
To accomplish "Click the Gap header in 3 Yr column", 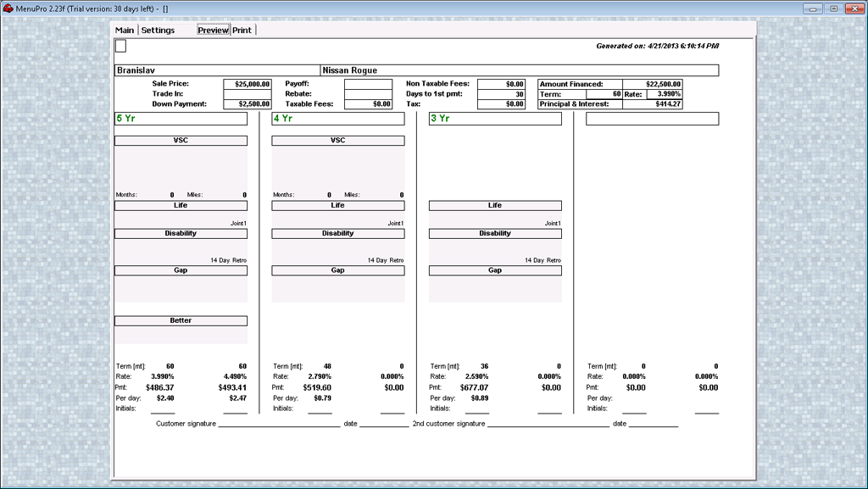I will (495, 270).
